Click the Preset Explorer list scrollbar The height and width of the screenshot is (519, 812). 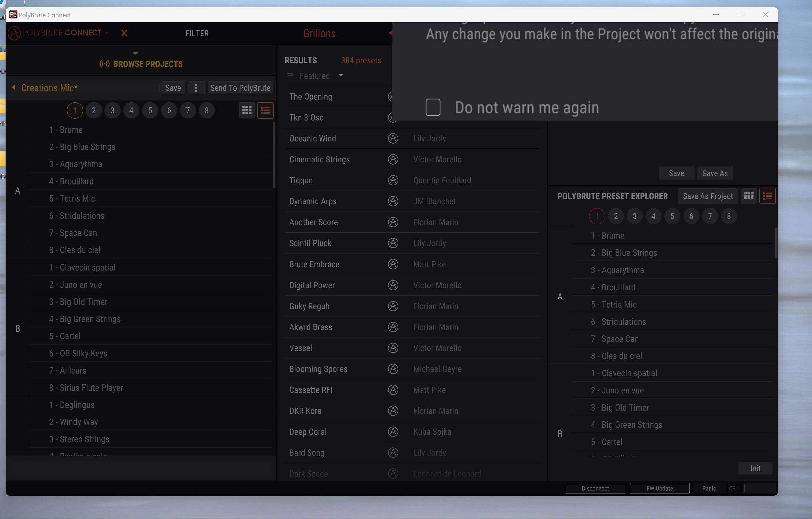(x=776, y=243)
